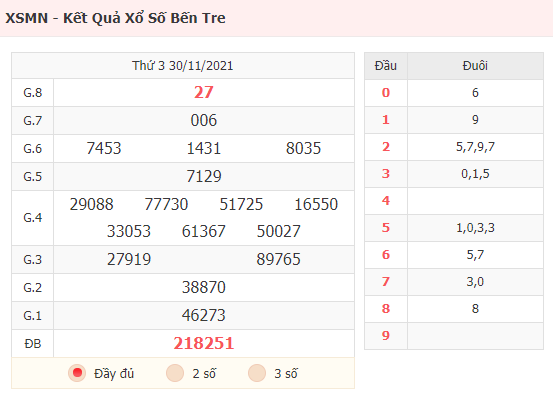The width and height of the screenshot is (553, 397).
Task: Click head digit 9 in Đầu column
Action: pyautogui.click(x=386, y=335)
